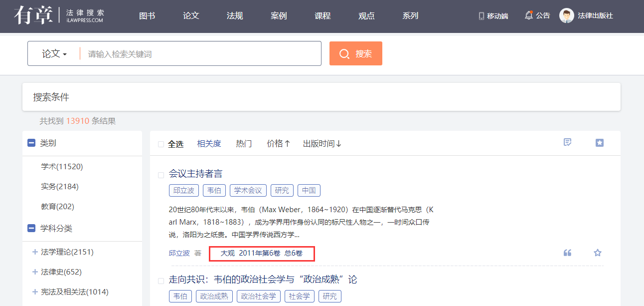Open the 会议主持者言 article title link
Viewport: 644px width, 306px height.
pyautogui.click(x=195, y=174)
